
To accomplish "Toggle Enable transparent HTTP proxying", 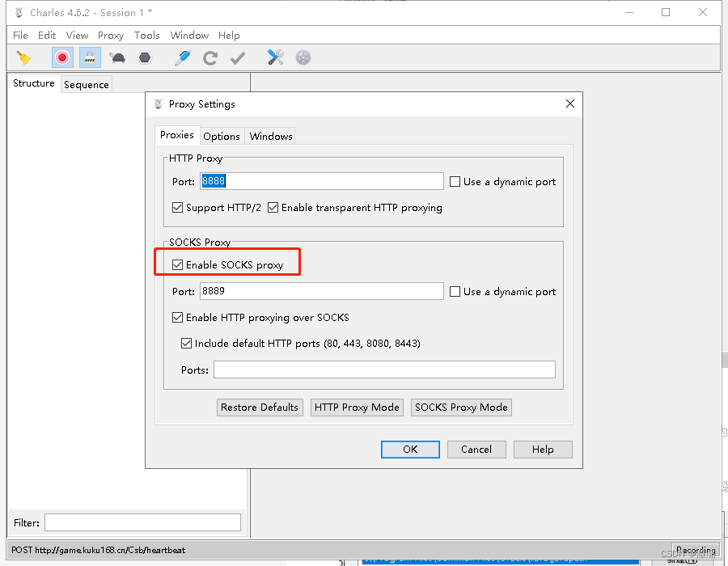I will pos(355,208).
